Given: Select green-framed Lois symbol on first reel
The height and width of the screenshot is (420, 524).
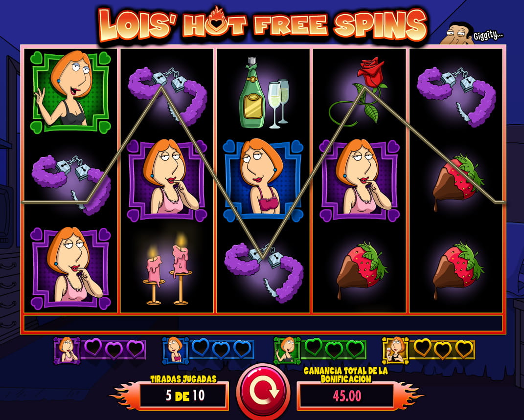Looking at the screenshot, I should pos(70,92).
